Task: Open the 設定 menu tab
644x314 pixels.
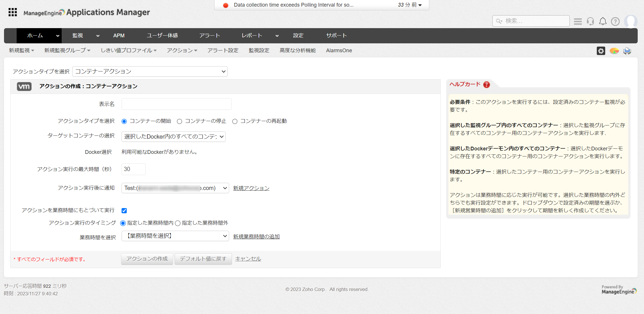Action: 298,36
